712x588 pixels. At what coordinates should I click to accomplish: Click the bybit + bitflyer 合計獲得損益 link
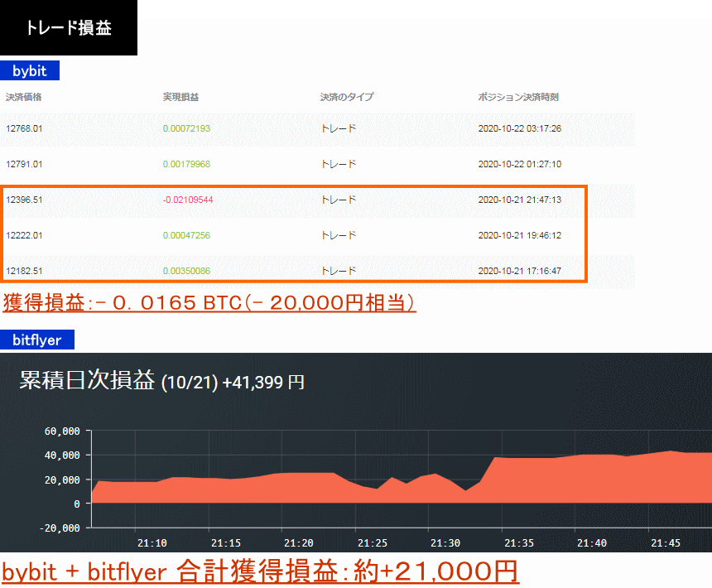click(260, 571)
